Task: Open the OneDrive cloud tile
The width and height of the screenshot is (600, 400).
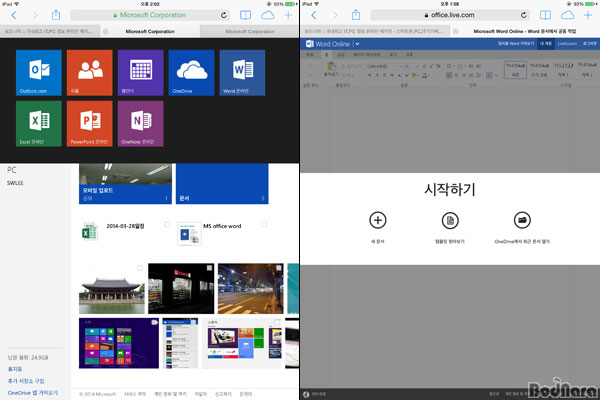Action: (x=191, y=72)
